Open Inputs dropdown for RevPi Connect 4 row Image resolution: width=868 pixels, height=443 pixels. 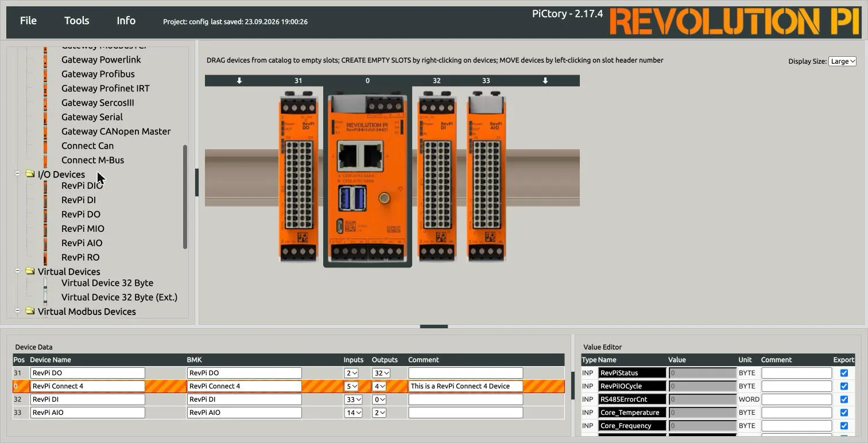pyautogui.click(x=352, y=386)
